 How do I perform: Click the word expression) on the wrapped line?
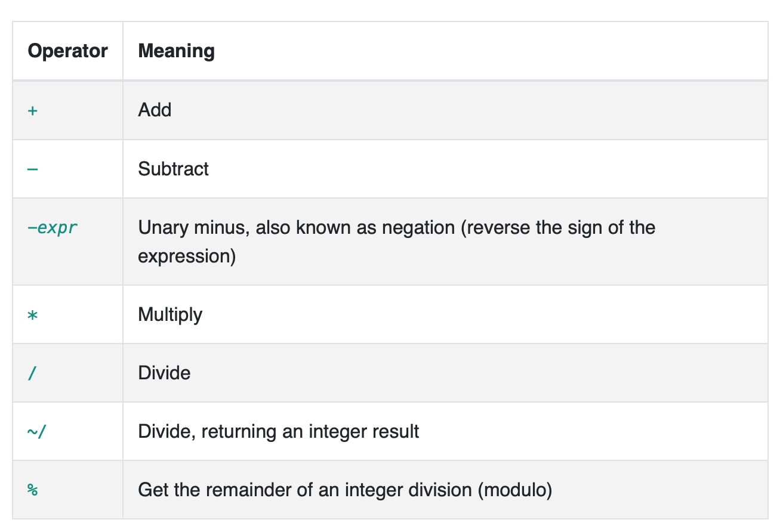(187, 256)
